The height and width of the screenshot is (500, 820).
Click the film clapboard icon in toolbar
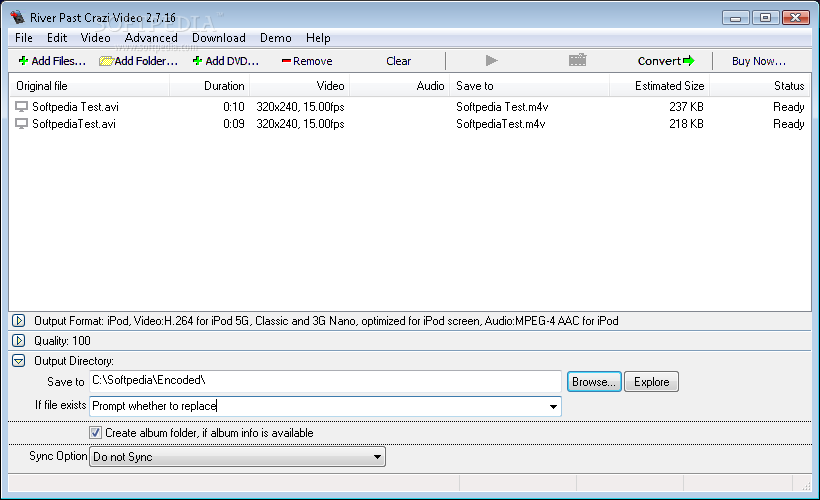pos(577,60)
